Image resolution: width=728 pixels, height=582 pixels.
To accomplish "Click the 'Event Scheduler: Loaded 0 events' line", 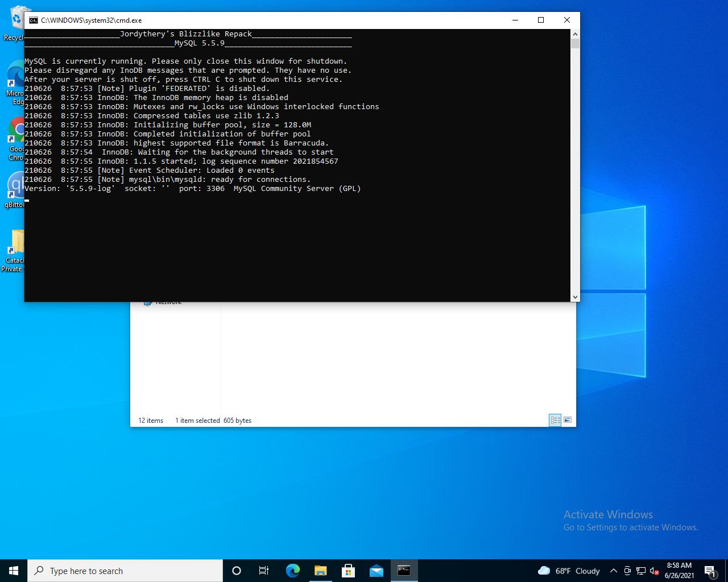I will [x=150, y=170].
